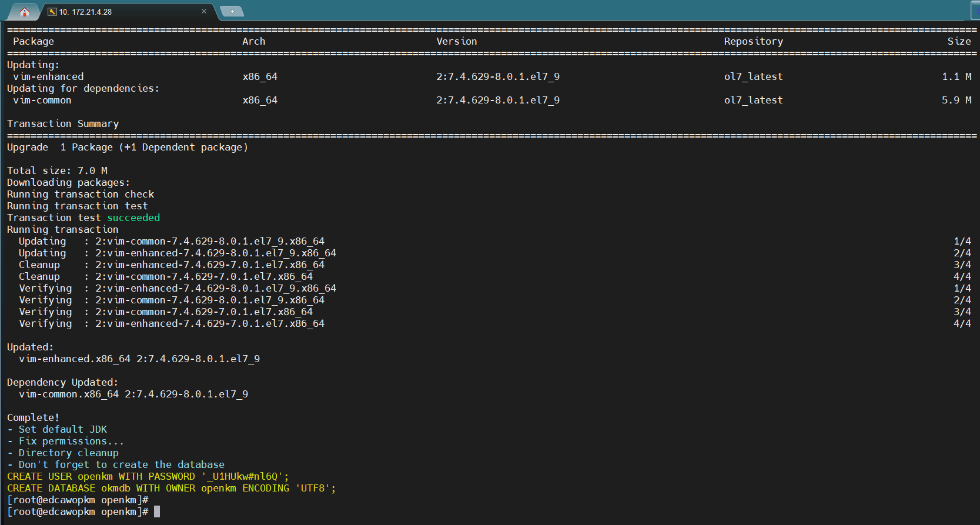Screen dimensions: 980x525
Task: Click the 1.1 M size value
Action: pos(956,76)
